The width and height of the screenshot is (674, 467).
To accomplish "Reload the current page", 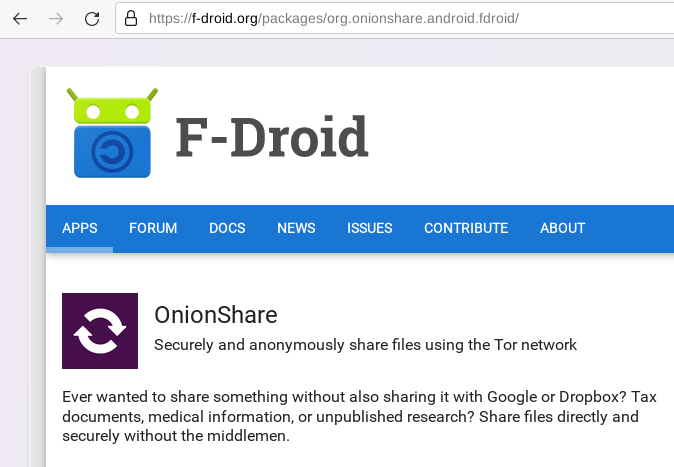I will [92, 19].
